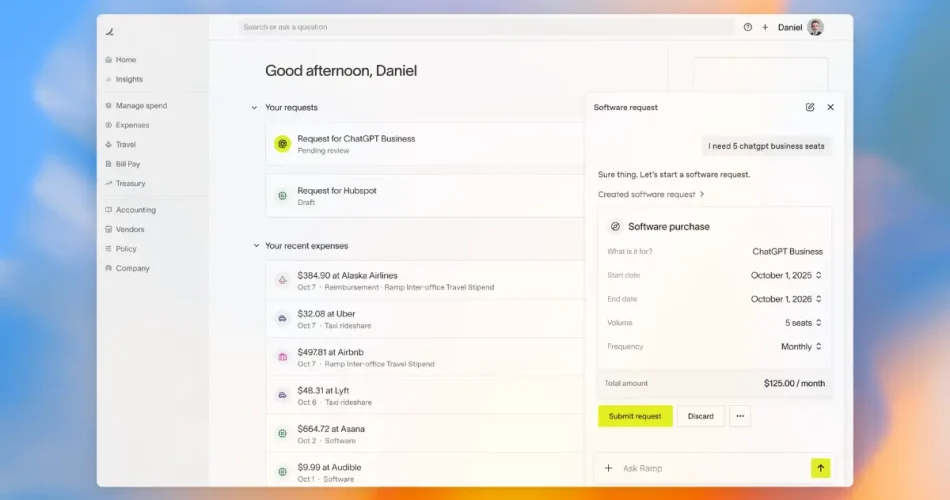The image size is (950, 500).
Task: Click the yellow send arrow button
Action: [820, 468]
